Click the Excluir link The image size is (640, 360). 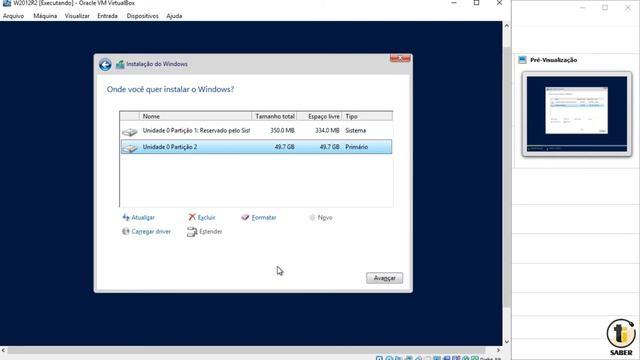click(207, 218)
